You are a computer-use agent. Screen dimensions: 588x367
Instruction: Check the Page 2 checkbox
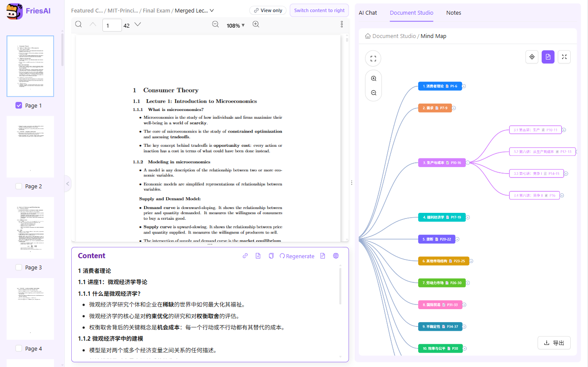pyautogui.click(x=19, y=187)
